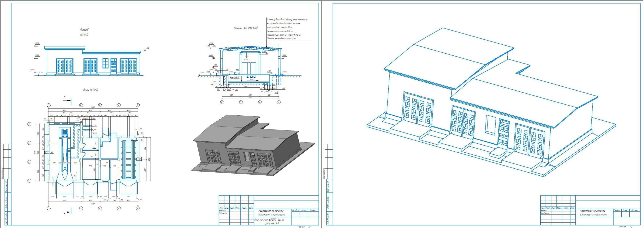Select the floor plan drawing
This screenshot has height=229, width=644.
[89, 156]
